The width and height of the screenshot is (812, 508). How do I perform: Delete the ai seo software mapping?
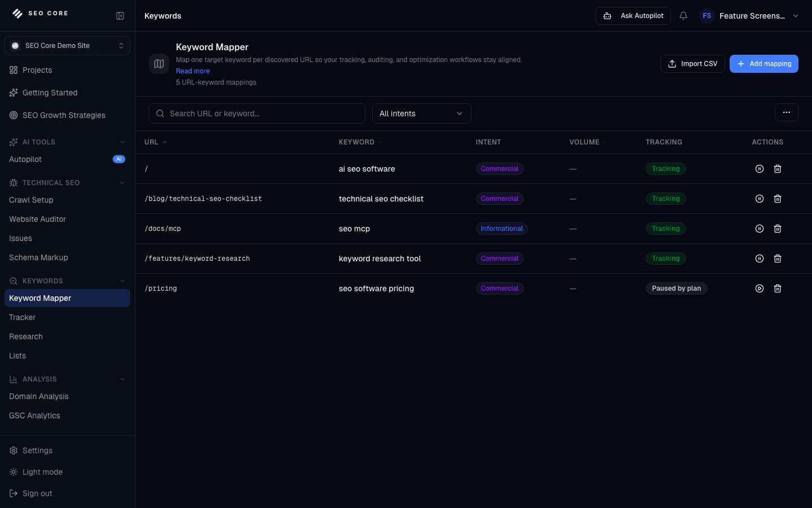tap(778, 169)
